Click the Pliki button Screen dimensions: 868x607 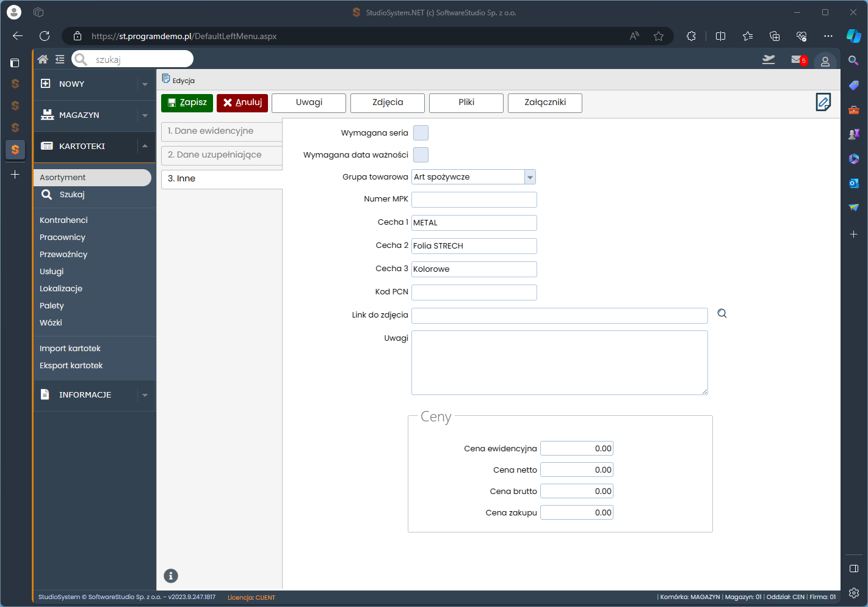[466, 103]
